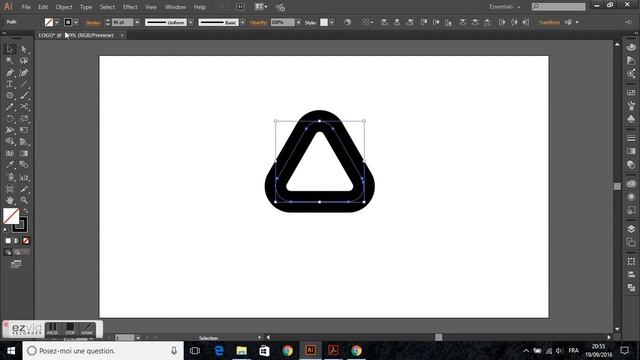The width and height of the screenshot is (640, 360).
Task: Select the Eyedropper tool
Action: [x=10, y=165]
